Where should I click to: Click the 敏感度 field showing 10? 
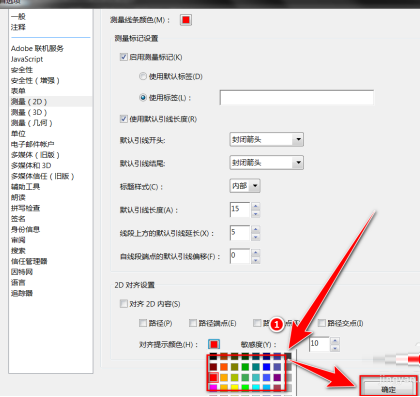pyautogui.click(x=319, y=344)
